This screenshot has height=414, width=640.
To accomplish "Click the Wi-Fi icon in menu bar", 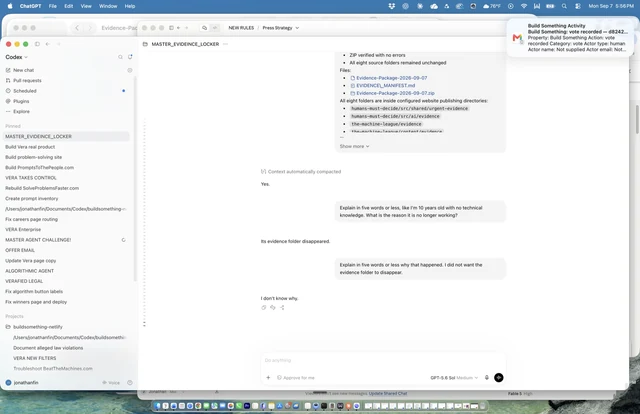I will (x=524, y=6).
